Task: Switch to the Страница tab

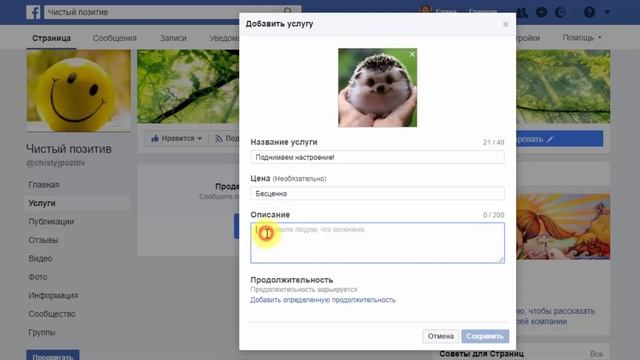Action: click(51, 38)
